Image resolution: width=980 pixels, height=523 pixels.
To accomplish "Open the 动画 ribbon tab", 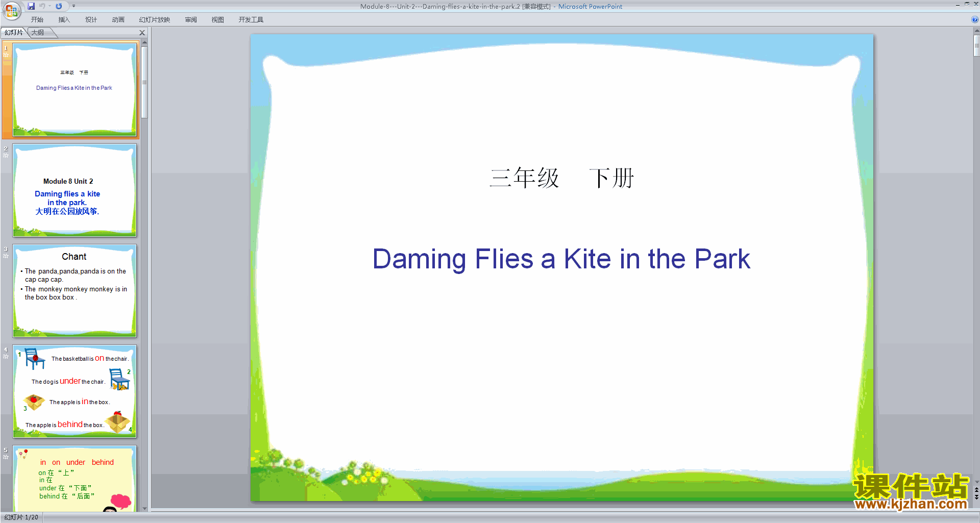I will click(118, 20).
